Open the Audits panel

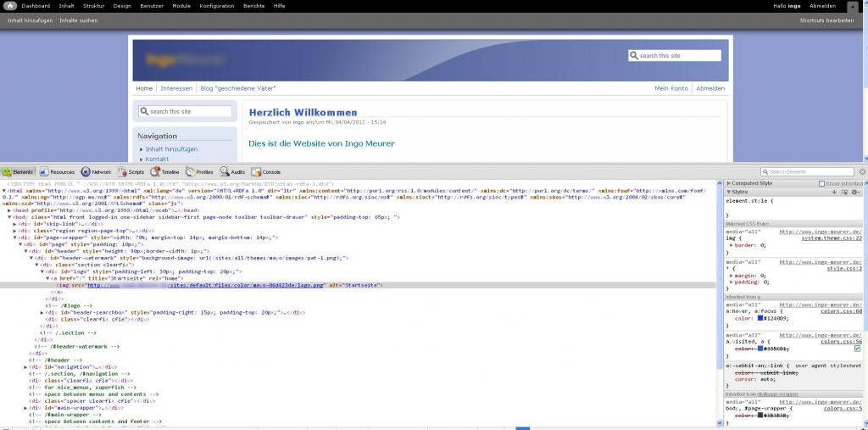(x=232, y=171)
